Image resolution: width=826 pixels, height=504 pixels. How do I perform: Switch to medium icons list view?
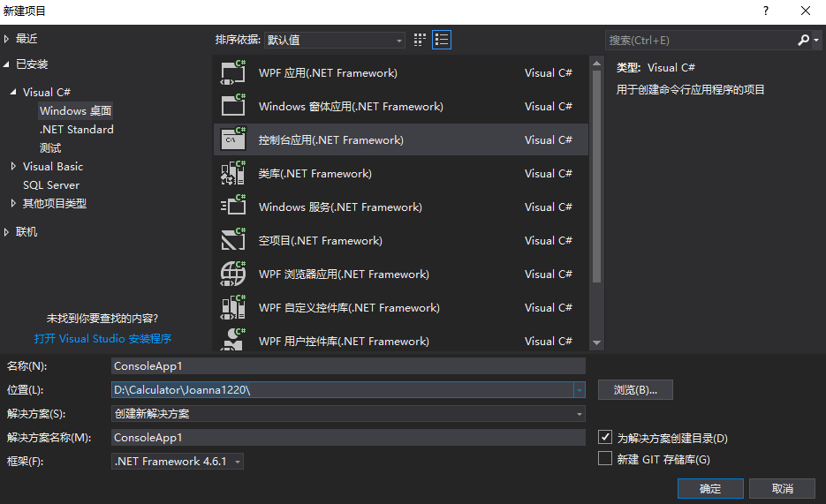(x=442, y=40)
